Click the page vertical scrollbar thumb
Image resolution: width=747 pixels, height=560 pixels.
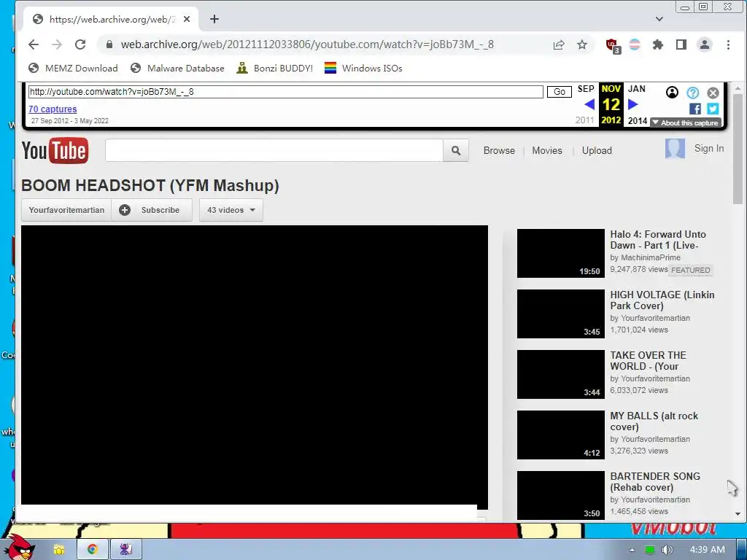pos(738,148)
